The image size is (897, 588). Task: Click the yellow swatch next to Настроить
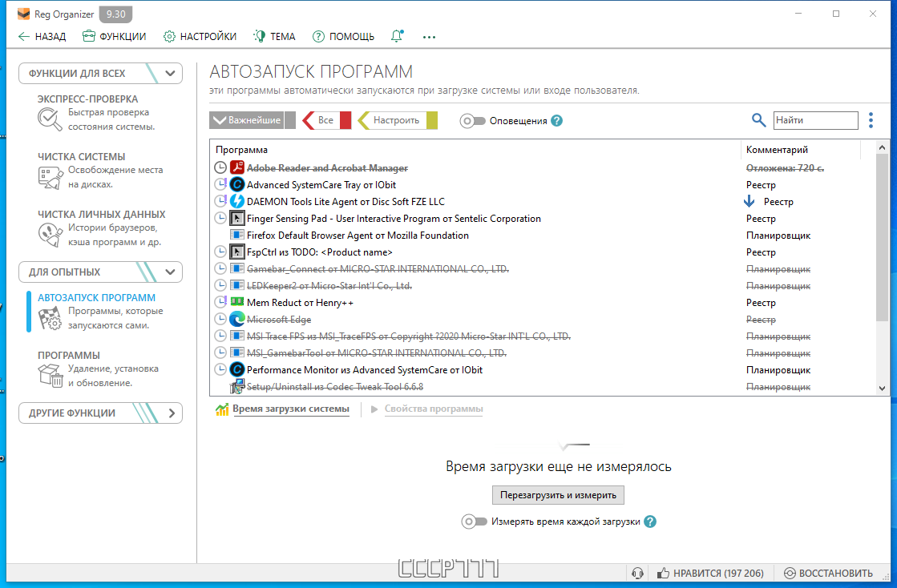coord(432,120)
